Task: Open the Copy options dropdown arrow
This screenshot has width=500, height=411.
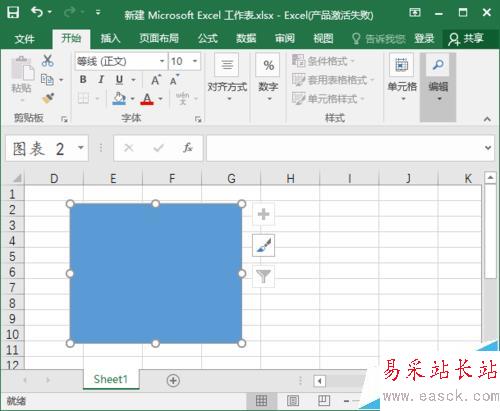Action: pos(61,80)
